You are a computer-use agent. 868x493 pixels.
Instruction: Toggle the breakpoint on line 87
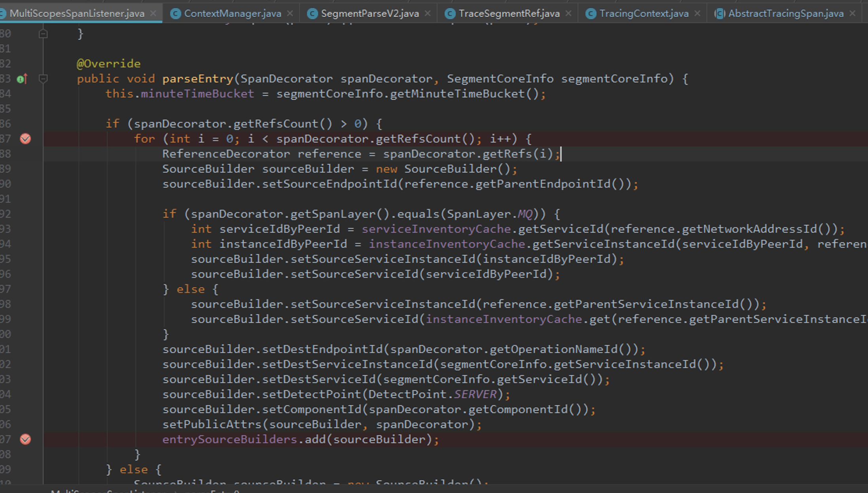25,138
